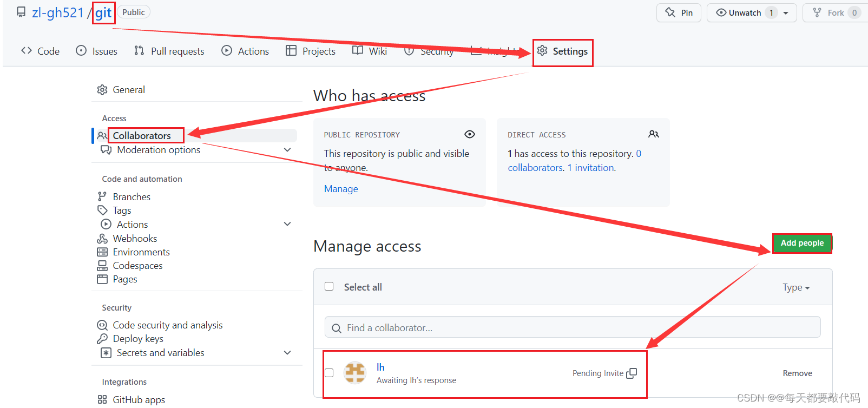Open the zl-gh521 owner link

[x=58, y=12]
